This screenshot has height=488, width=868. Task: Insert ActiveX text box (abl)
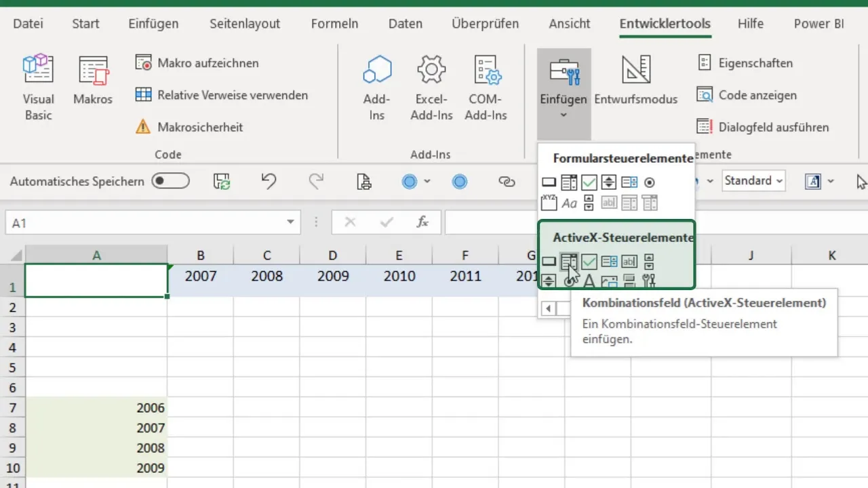tap(629, 261)
